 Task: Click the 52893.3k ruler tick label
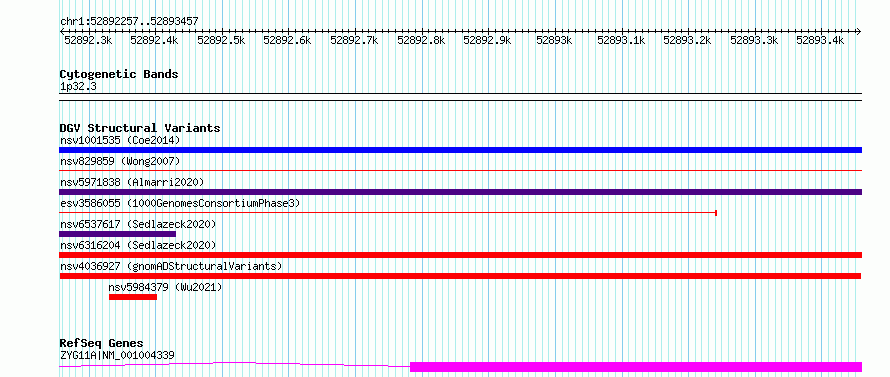tap(754, 40)
